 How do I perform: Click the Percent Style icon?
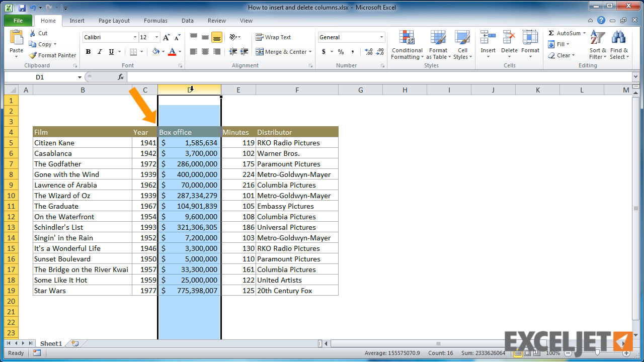[x=341, y=52]
